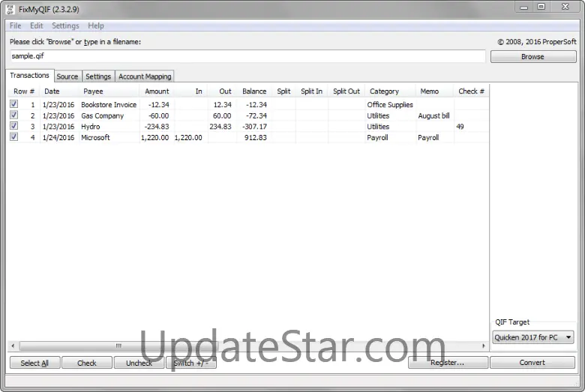Image resolution: width=585 pixels, height=392 pixels.
Task: Open the Edit menu
Action: coord(37,25)
